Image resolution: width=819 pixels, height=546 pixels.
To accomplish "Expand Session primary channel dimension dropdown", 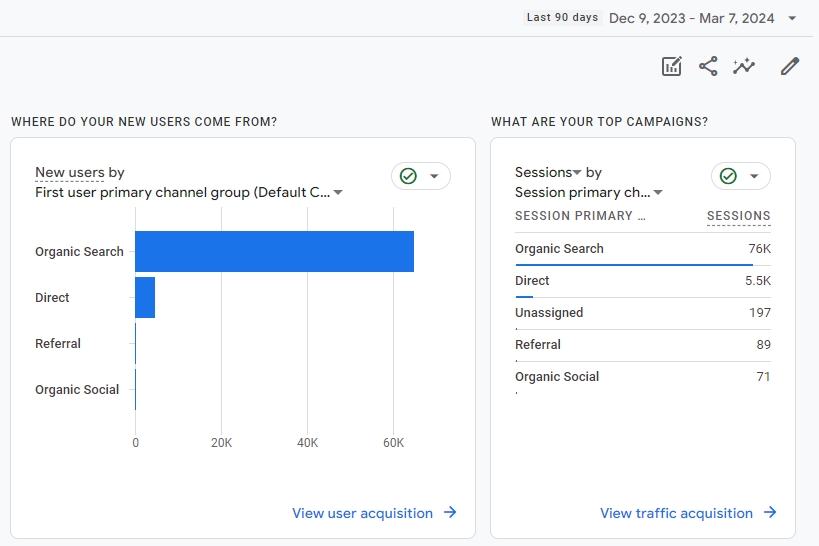I will click(658, 193).
